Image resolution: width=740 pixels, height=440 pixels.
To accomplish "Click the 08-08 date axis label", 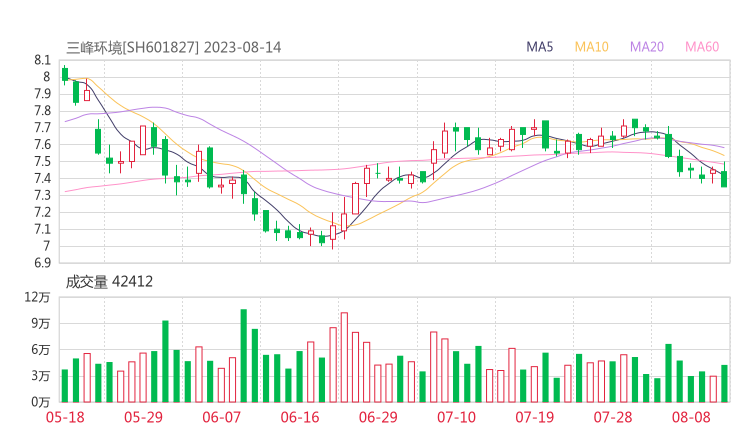I will tap(691, 417).
